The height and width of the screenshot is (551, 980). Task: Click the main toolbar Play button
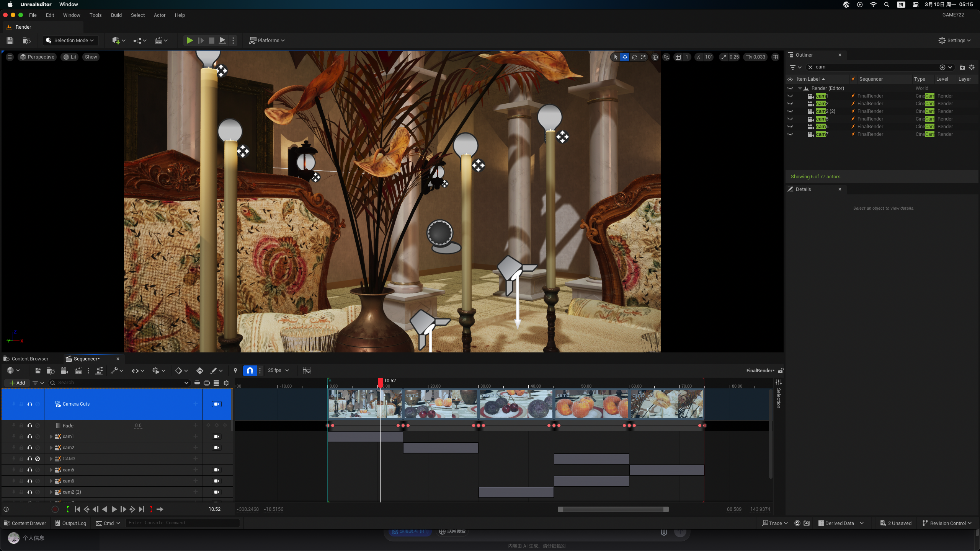(x=189, y=41)
